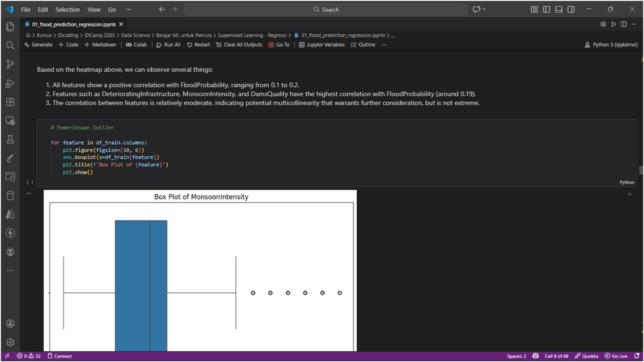Viewport: 644px width, 362px height.
Task: Open the Copilot chat dropdown arrow
Action: (484, 9)
